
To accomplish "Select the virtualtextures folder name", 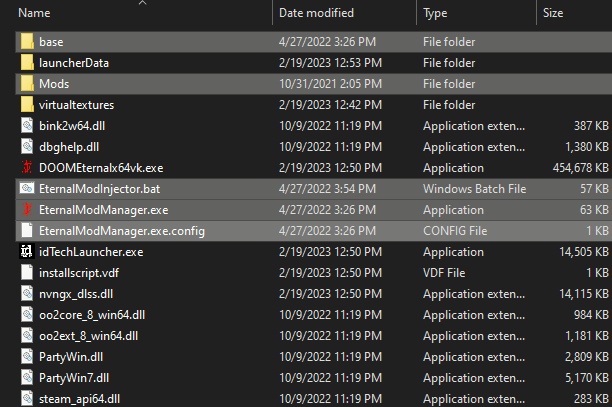I will [77, 104].
